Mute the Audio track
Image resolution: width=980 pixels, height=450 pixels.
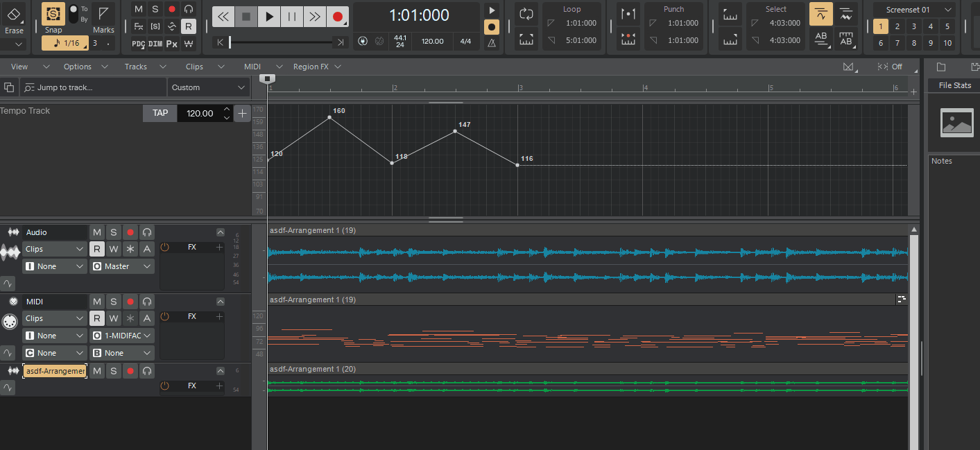(x=97, y=232)
